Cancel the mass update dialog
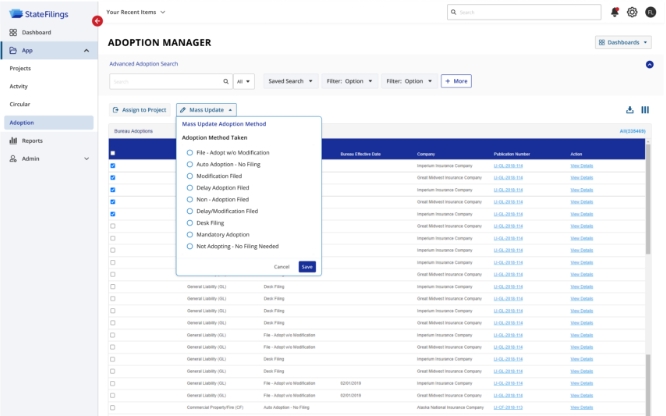This screenshot has height=416, width=666. click(x=282, y=267)
